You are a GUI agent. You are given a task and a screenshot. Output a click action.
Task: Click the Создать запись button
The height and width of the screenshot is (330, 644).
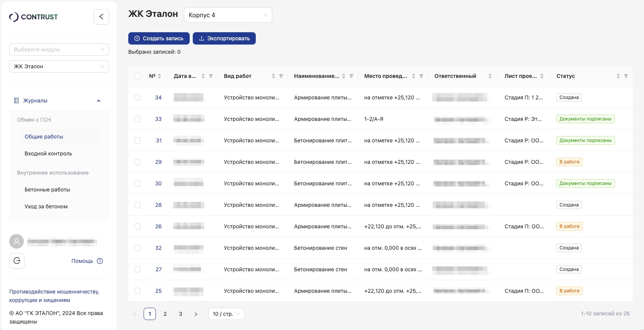pos(159,38)
